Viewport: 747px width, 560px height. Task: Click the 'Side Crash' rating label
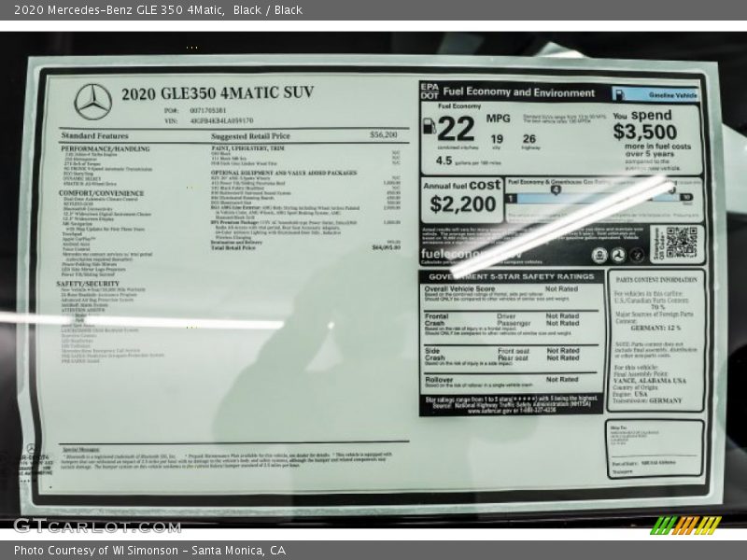pos(434,355)
